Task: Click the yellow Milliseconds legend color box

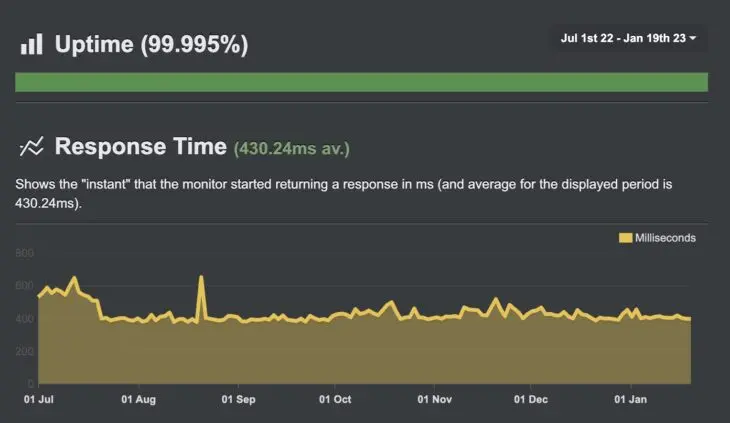Action: click(x=626, y=238)
